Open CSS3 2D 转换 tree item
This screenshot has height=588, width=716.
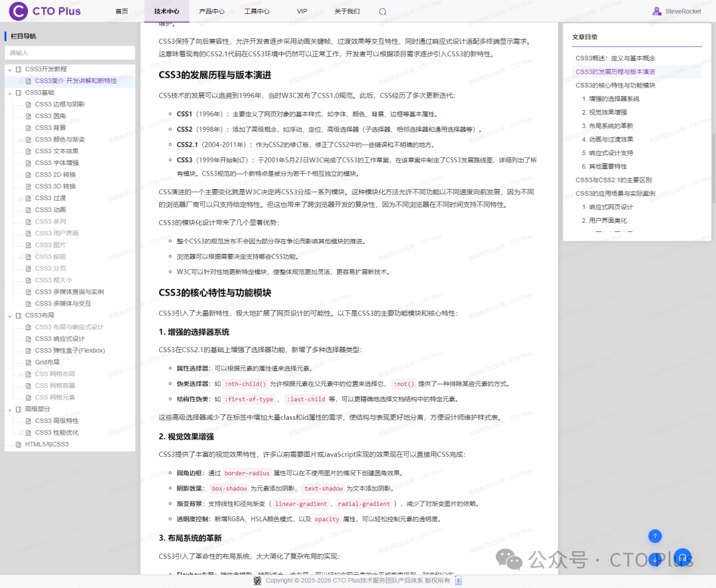coord(55,175)
